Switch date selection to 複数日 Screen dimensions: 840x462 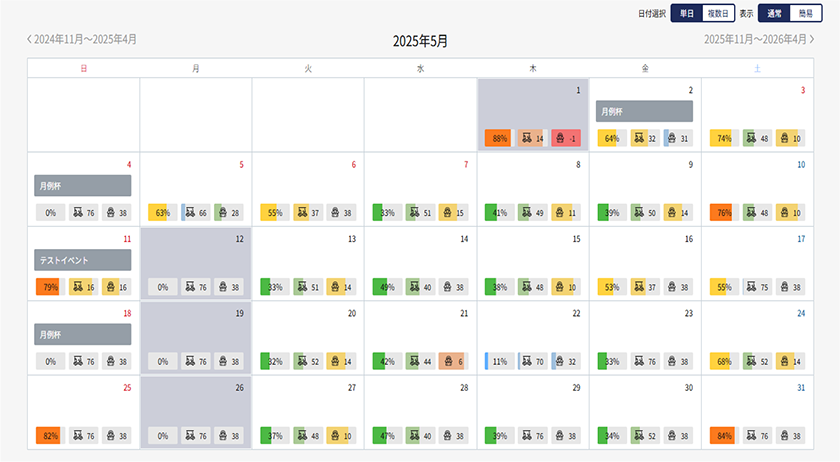point(718,13)
